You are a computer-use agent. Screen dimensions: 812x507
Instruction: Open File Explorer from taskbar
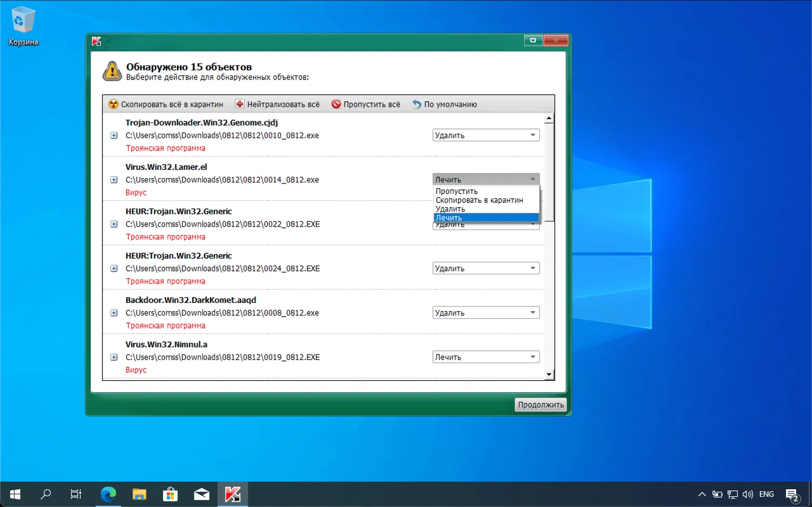pyautogui.click(x=139, y=494)
